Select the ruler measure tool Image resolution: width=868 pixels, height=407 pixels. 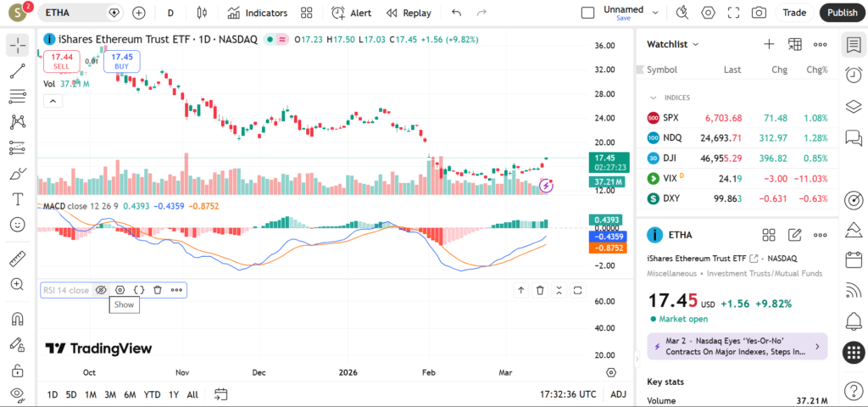point(18,259)
